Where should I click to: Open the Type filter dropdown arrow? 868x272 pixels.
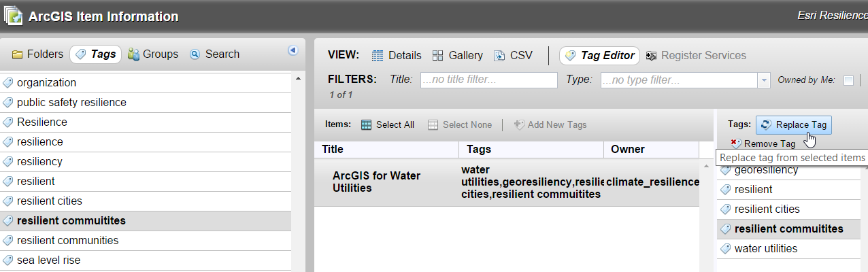click(765, 80)
